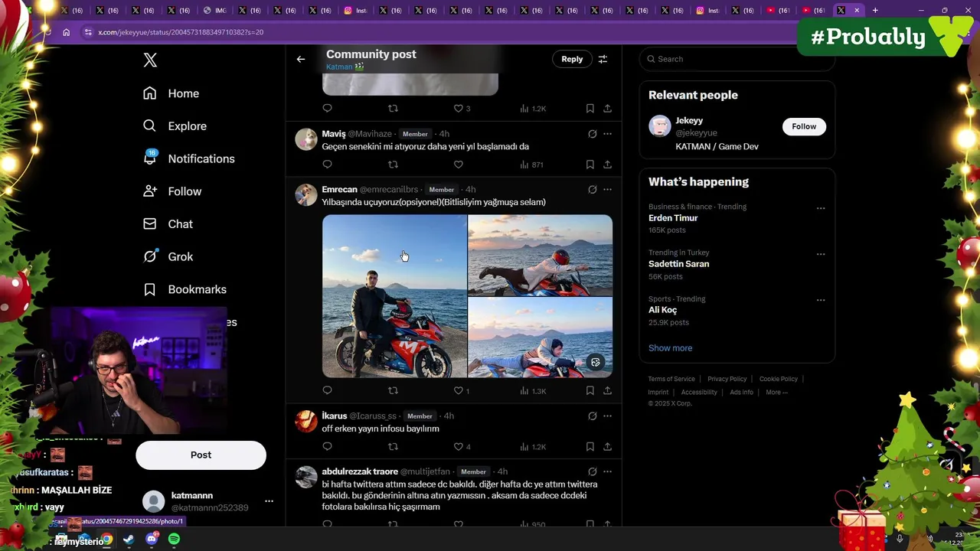
Task: Share Emrecan's post
Action: tap(607, 391)
